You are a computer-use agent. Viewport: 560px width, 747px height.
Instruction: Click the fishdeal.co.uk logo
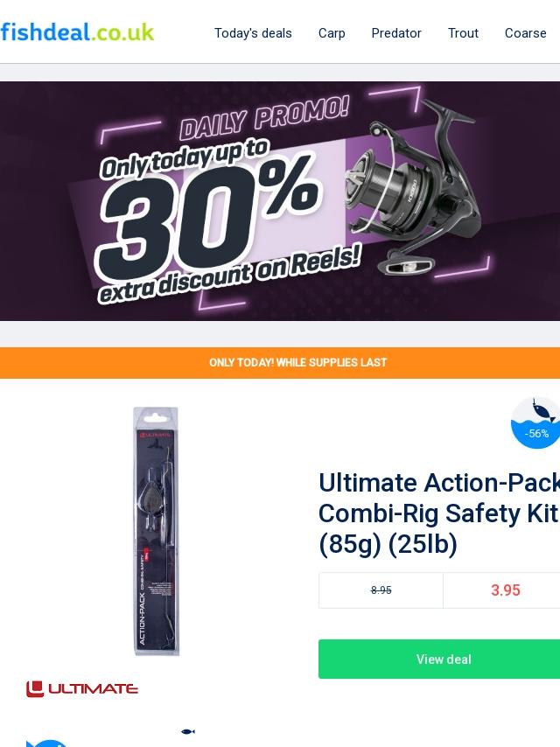(77, 32)
